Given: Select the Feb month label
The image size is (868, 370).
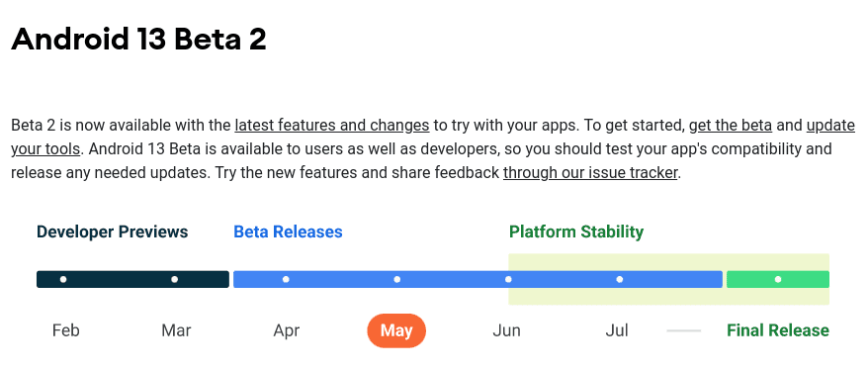Looking at the screenshot, I should [66, 330].
